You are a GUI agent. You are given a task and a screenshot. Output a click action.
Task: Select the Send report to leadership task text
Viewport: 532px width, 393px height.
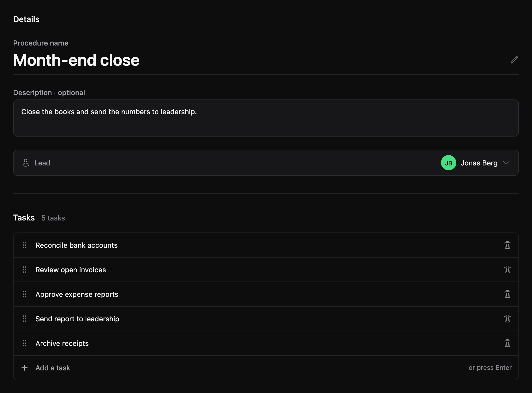click(x=77, y=319)
